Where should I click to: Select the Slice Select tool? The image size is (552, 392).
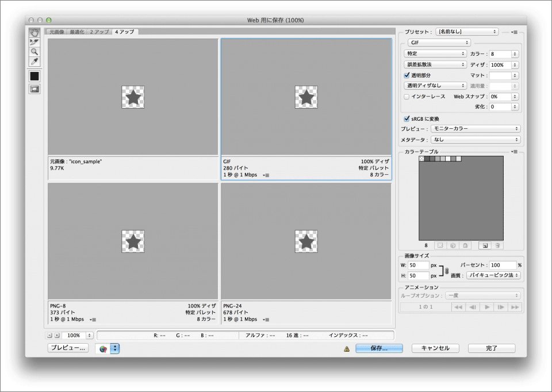(34, 43)
